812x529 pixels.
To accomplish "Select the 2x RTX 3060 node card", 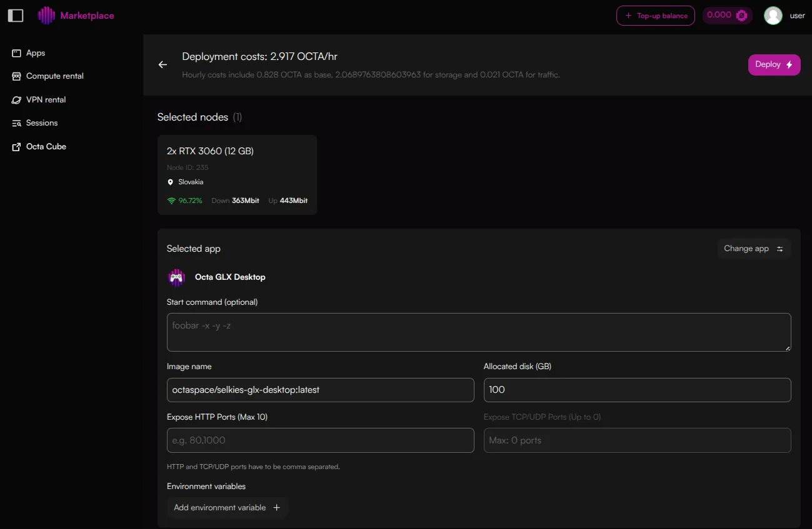I will click(x=237, y=175).
